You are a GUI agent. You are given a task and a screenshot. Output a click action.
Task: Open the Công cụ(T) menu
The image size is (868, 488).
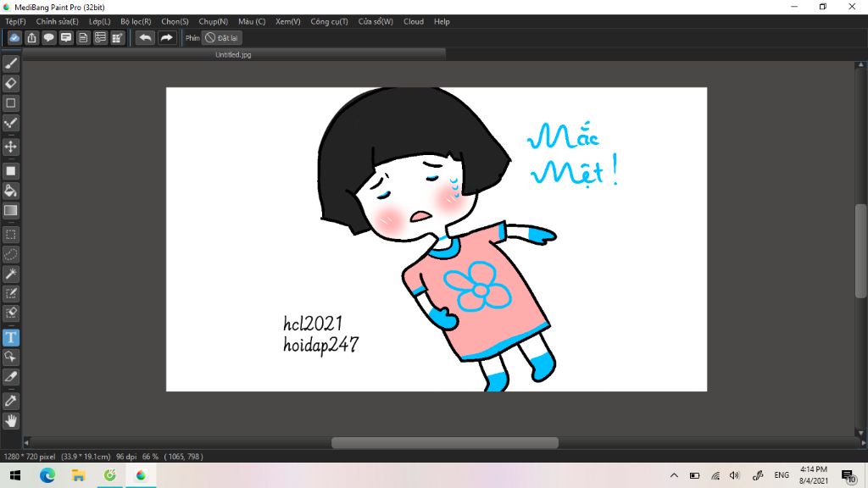pos(329,21)
